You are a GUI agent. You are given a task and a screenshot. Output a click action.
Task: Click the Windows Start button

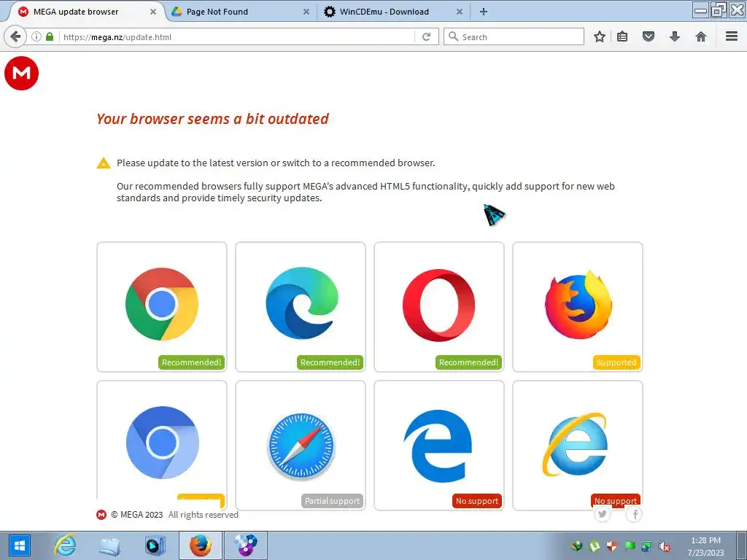[19, 545]
